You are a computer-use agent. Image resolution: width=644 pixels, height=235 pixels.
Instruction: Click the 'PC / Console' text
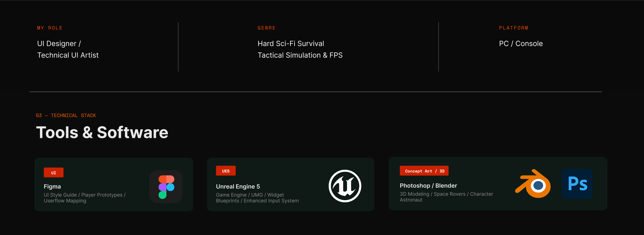[x=521, y=43]
